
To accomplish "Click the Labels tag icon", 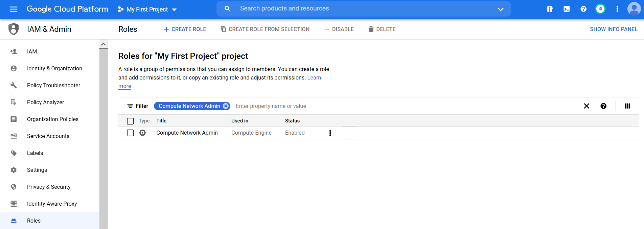I will coord(14,153).
